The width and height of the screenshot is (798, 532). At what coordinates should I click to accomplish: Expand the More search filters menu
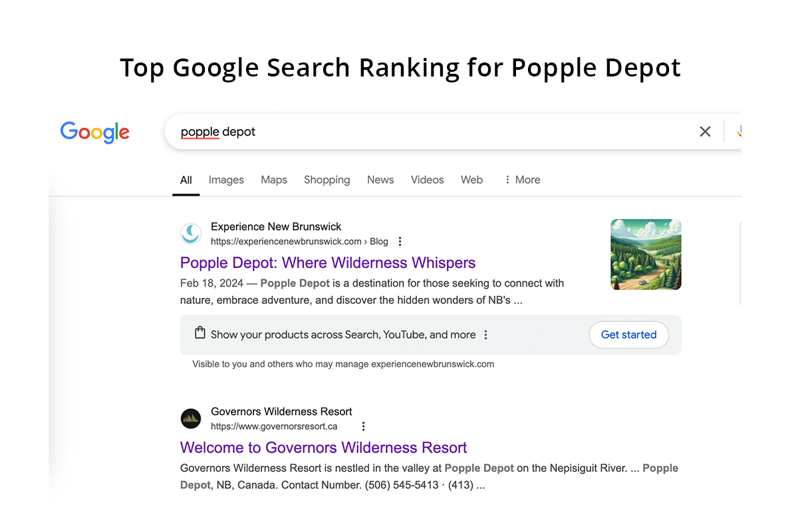coord(522,180)
